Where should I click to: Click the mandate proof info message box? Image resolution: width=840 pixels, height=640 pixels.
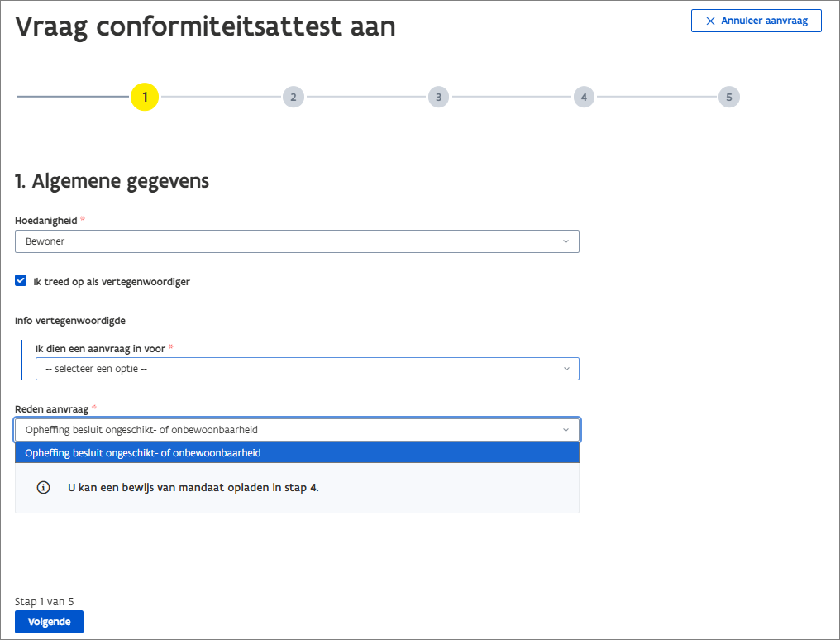331,488
